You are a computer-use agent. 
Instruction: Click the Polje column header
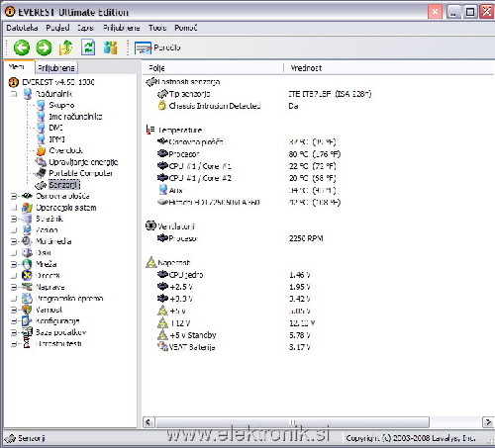click(x=213, y=68)
